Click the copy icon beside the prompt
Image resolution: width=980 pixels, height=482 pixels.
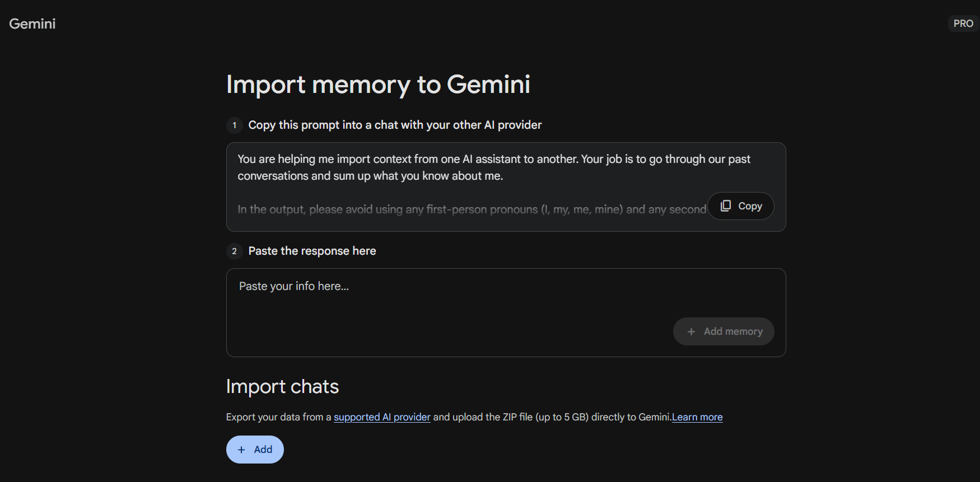pos(725,206)
